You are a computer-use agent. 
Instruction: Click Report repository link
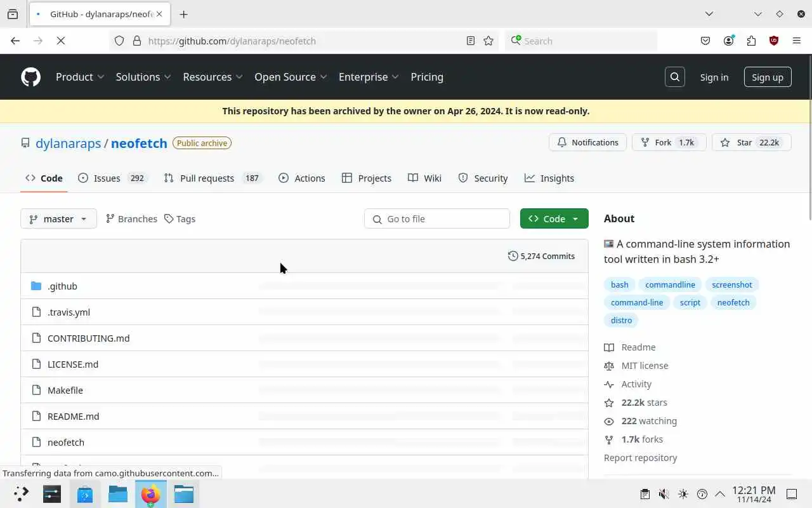(x=640, y=457)
